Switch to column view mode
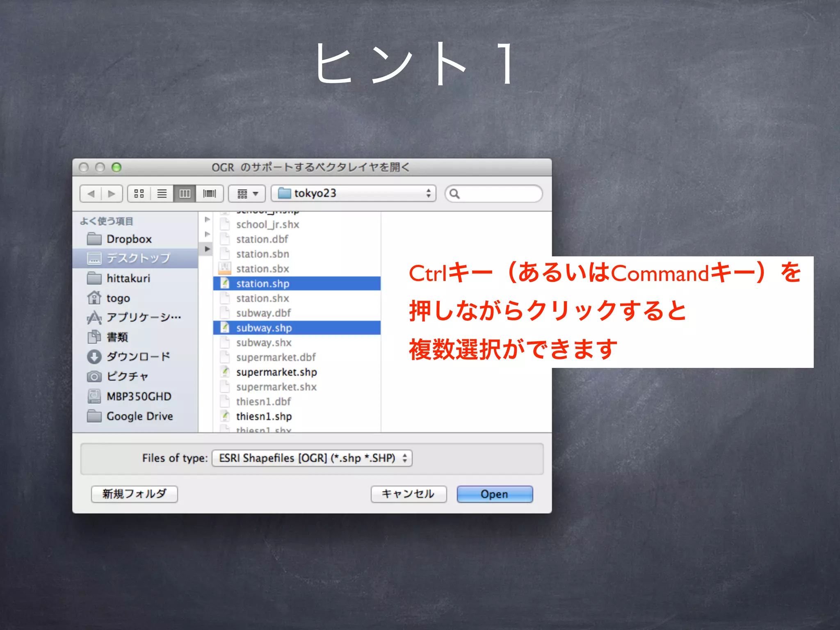 (185, 194)
